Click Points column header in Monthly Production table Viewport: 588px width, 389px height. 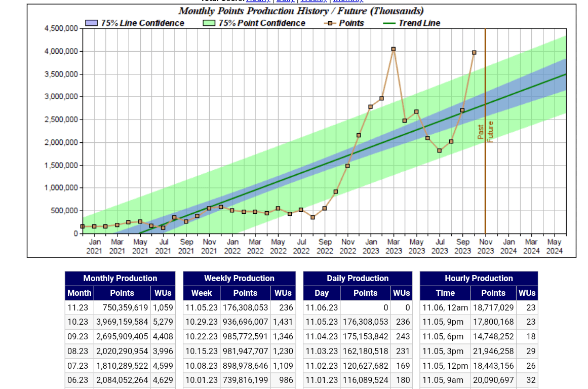coord(122,293)
